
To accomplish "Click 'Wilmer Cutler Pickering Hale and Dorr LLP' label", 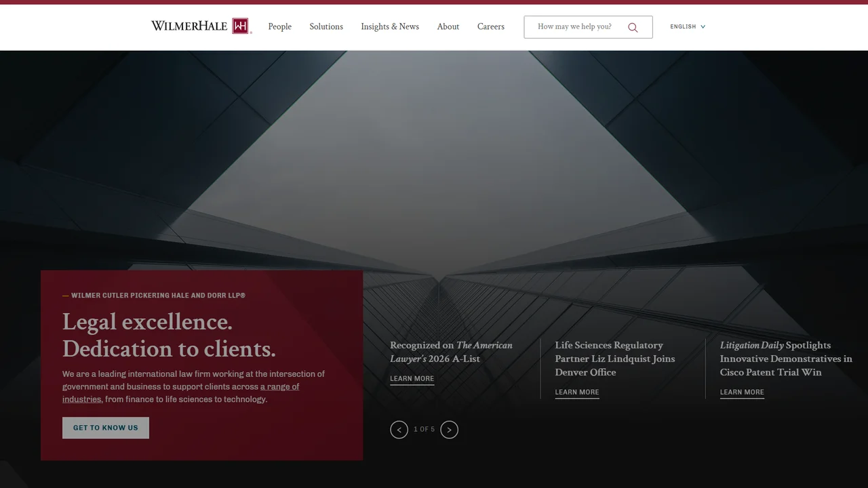I will [158, 296].
